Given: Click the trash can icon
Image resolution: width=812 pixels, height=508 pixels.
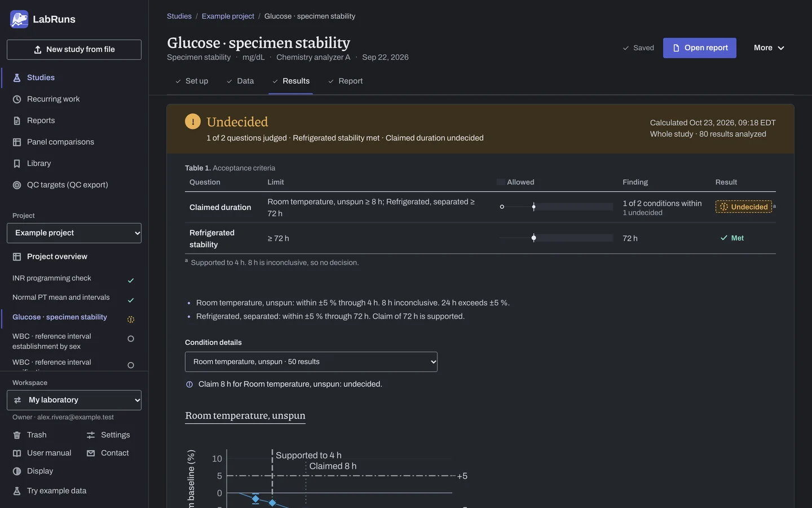Looking at the screenshot, I should coord(17,435).
